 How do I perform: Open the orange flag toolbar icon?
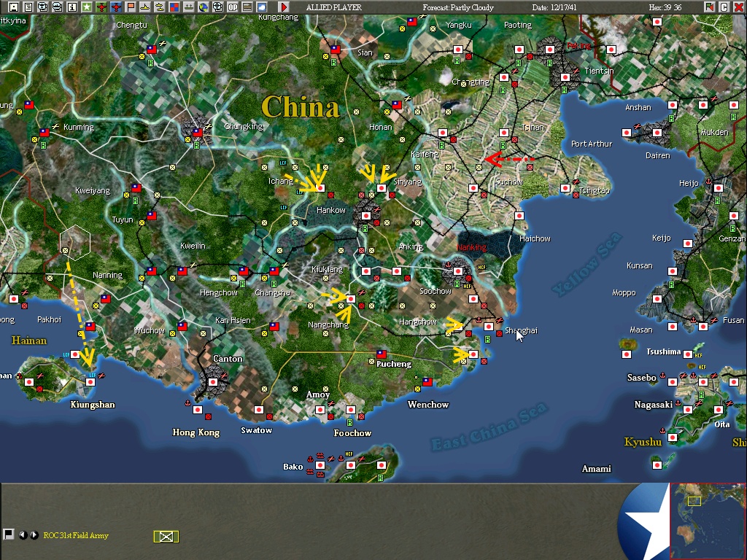click(x=131, y=7)
